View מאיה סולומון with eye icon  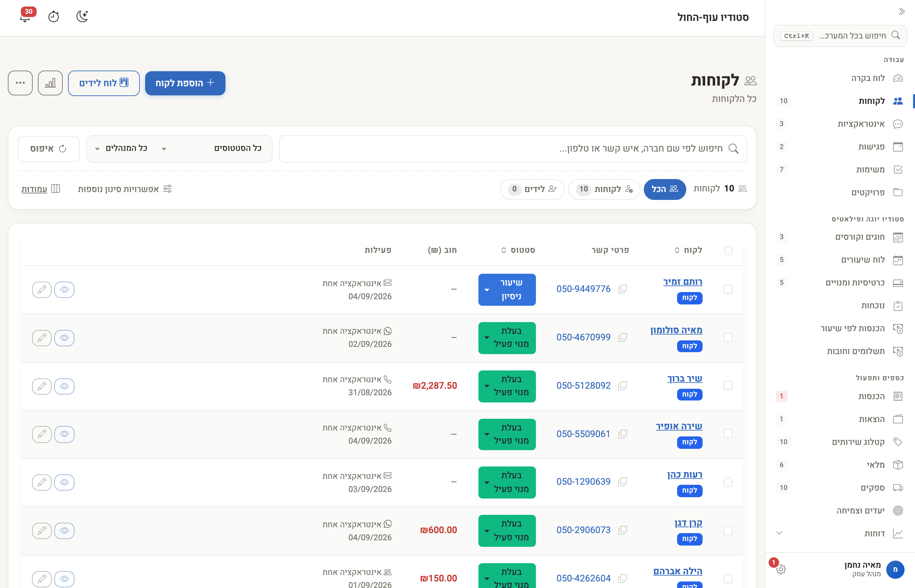click(x=64, y=338)
